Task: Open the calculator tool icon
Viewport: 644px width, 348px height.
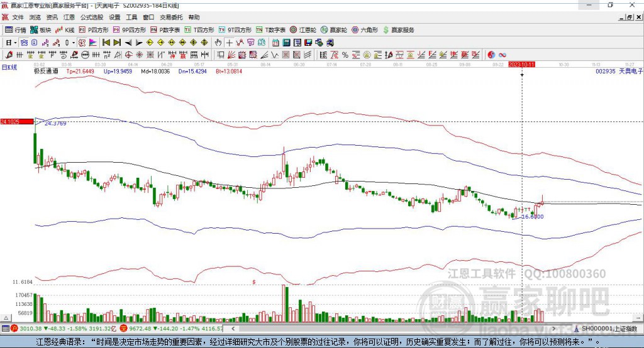Action: [x=287, y=43]
